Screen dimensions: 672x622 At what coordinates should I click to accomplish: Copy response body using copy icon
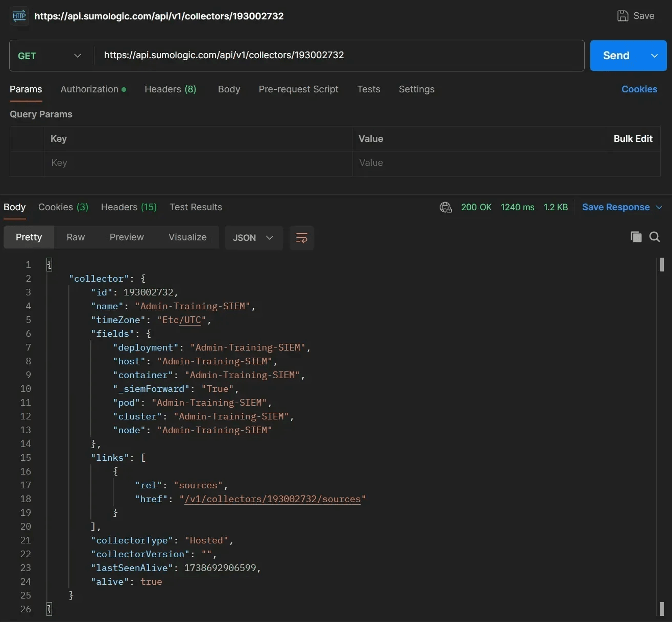[x=636, y=237]
